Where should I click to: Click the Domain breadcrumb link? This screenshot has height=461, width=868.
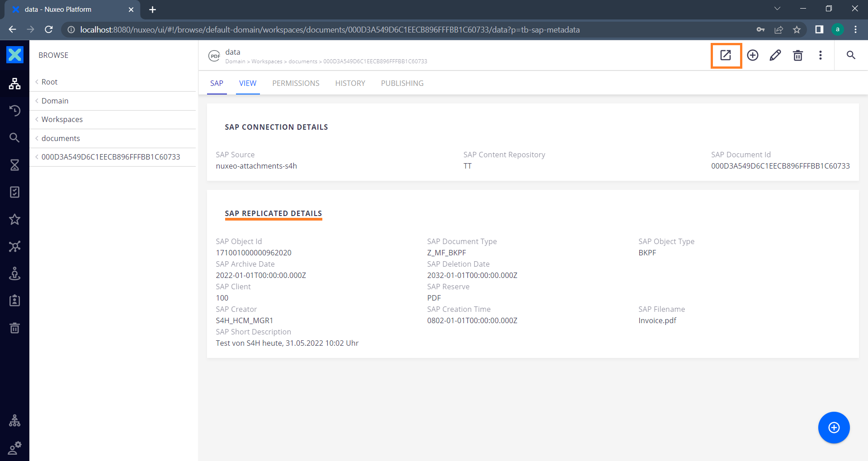[x=235, y=61]
